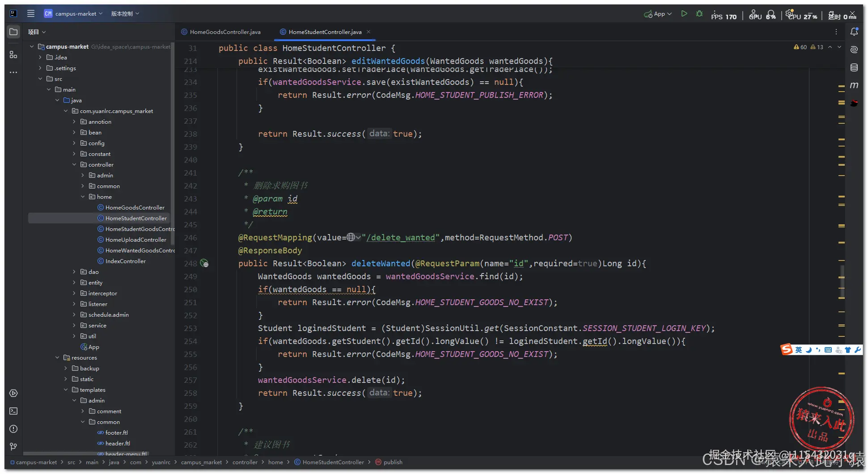Open the Sogou soft keyboard icon
Image resolution: width=868 pixels, height=474 pixels.
[x=828, y=350]
